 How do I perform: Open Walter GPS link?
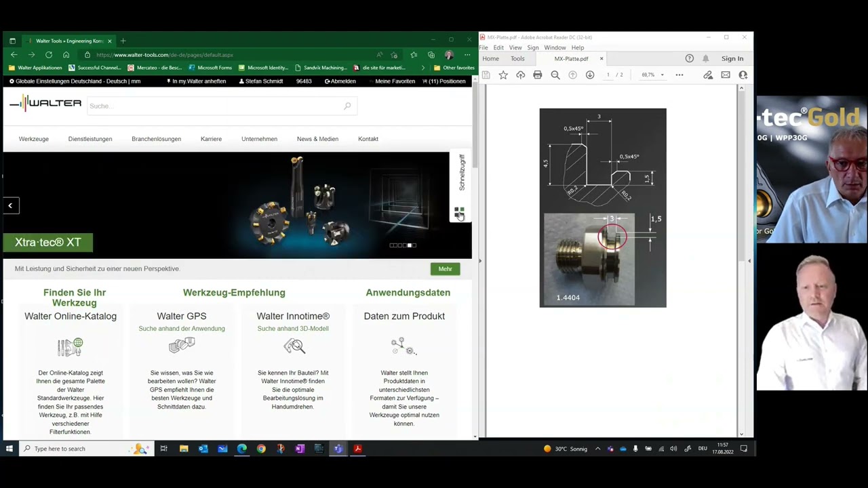point(182,316)
